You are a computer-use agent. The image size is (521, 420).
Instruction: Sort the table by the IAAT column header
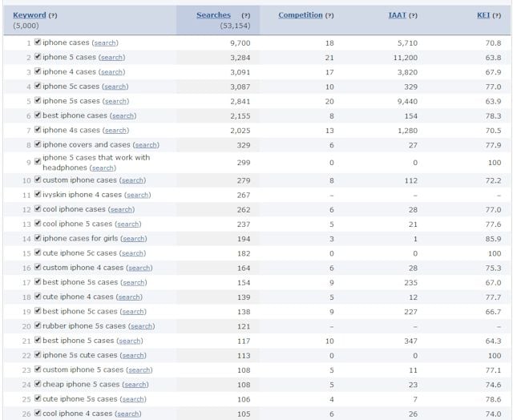[398, 15]
